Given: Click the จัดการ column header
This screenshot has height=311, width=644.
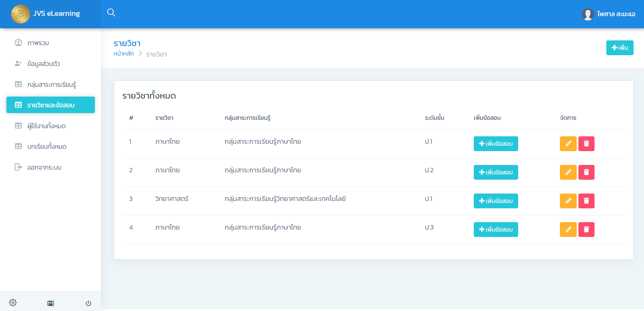Looking at the screenshot, I should pyautogui.click(x=568, y=118).
